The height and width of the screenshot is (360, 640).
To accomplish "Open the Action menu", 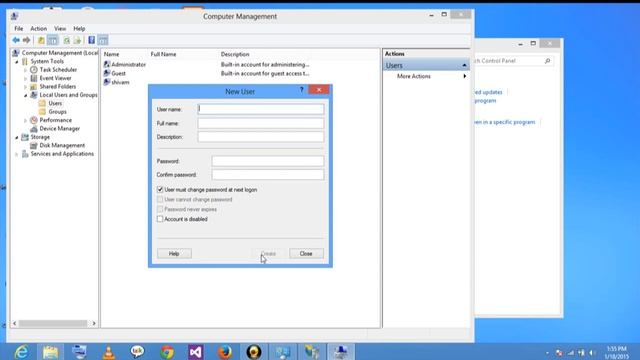I will pyautogui.click(x=38, y=29).
